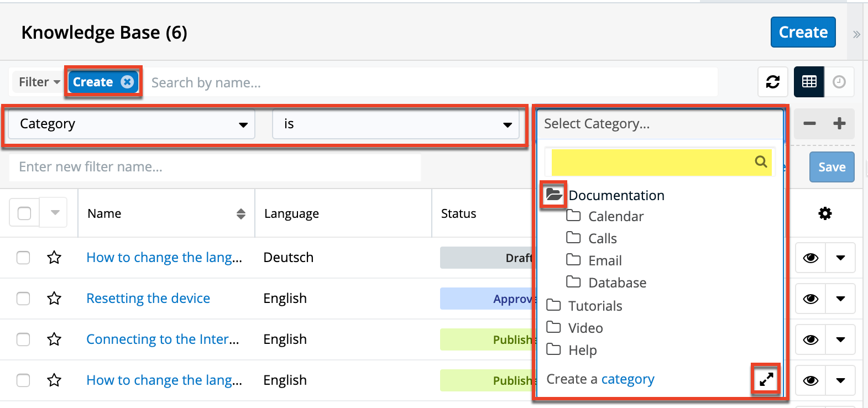Choose the Calendar subcategory
Viewport: 868px width, 408px height.
[x=615, y=216]
